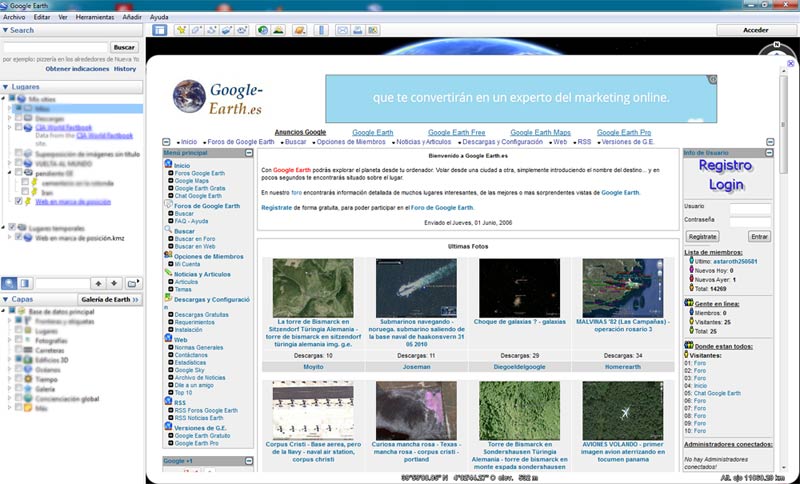Click the Usuario login input field
This screenshot has width=800, height=484.
[757, 208]
